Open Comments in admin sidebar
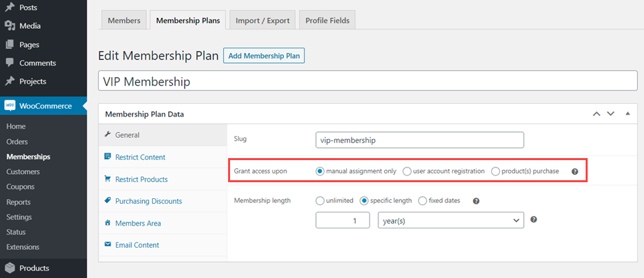644x278 pixels. coord(43,63)
